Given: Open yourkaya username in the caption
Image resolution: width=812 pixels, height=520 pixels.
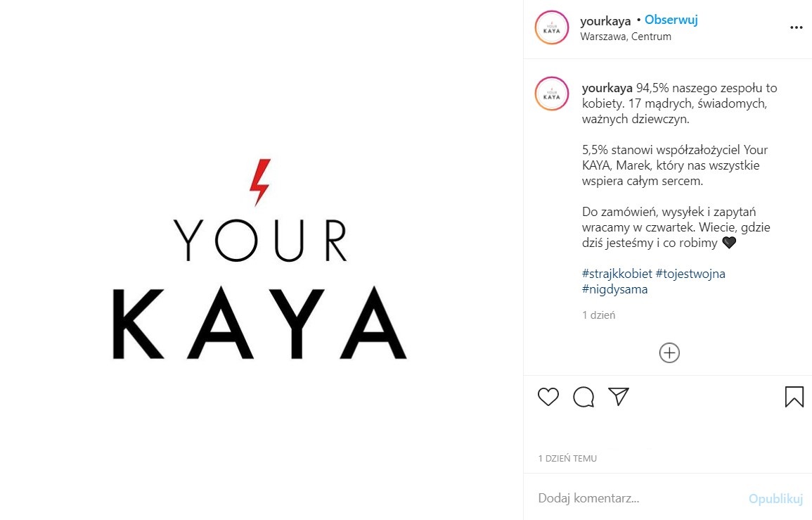Looking at the screenshot, I should click(x=607, y=88).
